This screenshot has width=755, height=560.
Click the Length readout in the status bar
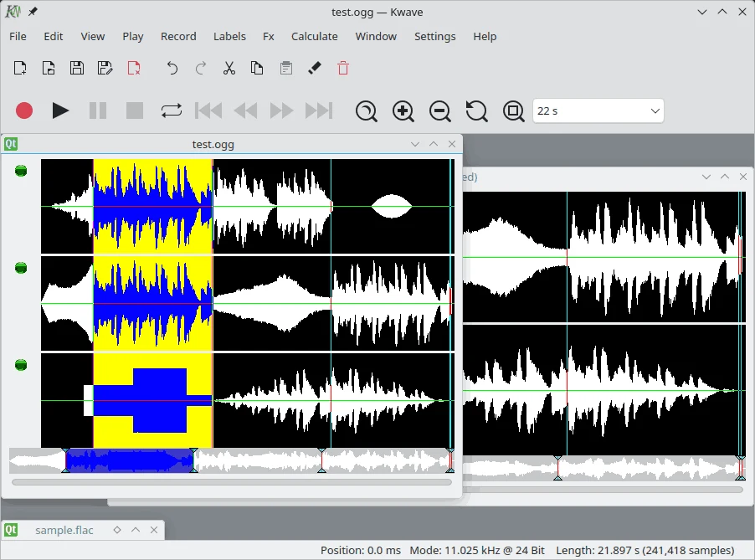point(645,550)
